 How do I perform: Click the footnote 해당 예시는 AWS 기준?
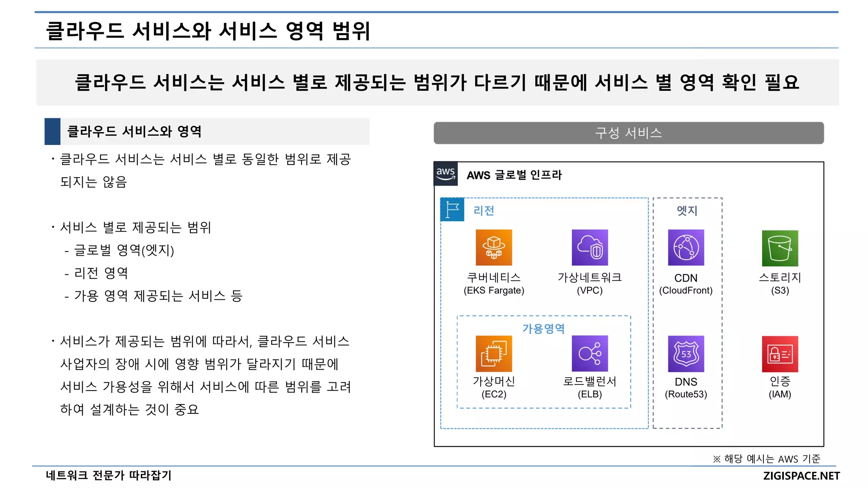click(766, 459)
